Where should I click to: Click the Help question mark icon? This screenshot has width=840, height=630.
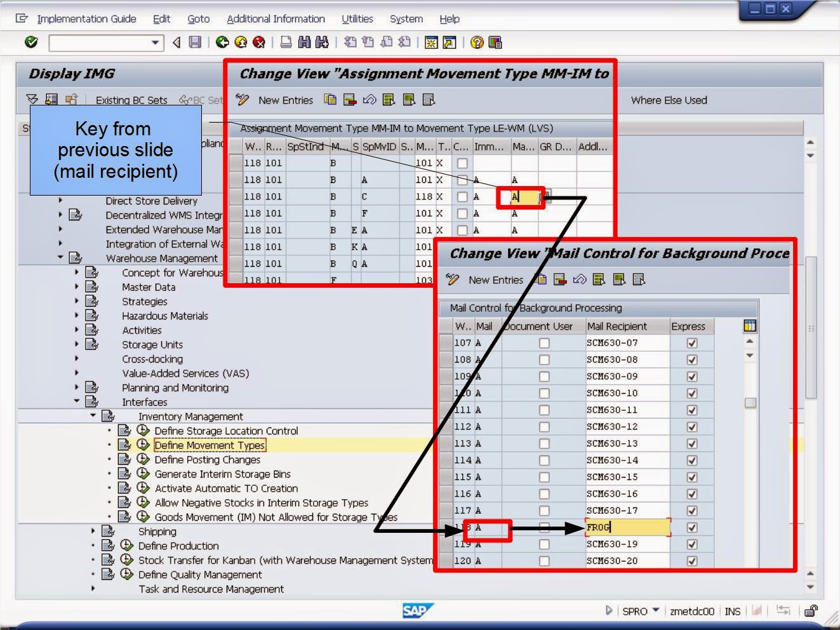pyautogui.click(x=477, y=43)
